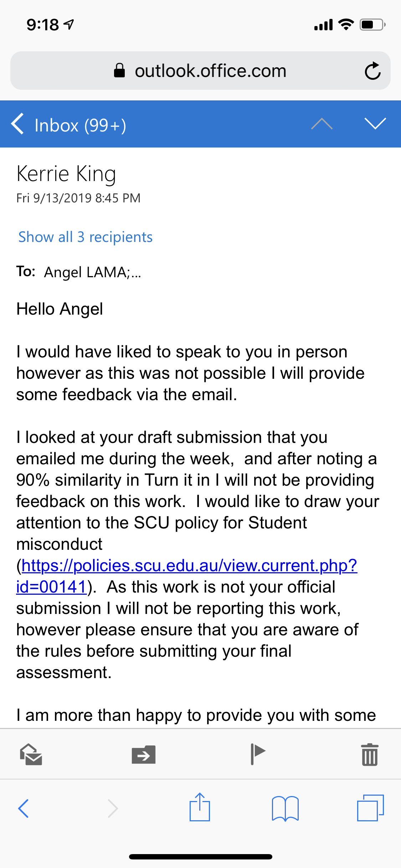
Task: Open next message with the down arrow
Action: 375,124
